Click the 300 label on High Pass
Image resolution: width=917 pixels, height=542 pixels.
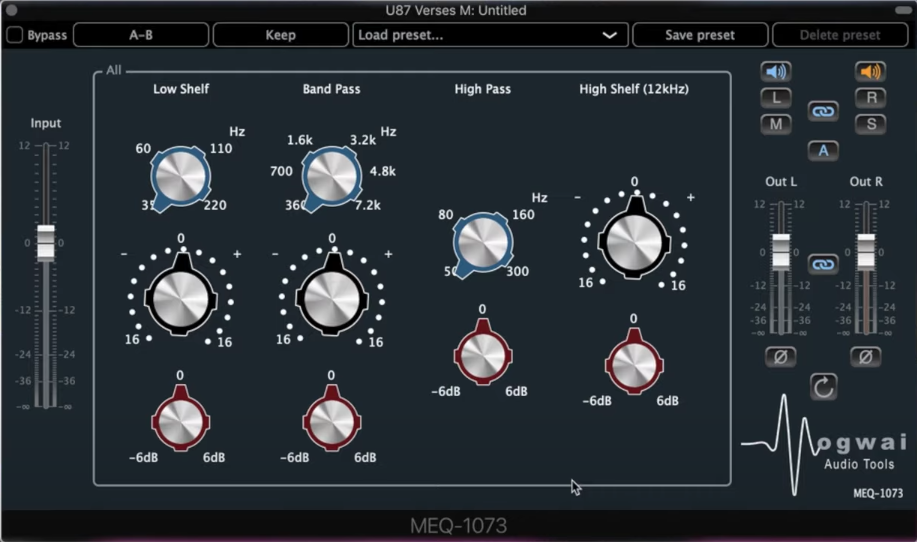point(518,271)
